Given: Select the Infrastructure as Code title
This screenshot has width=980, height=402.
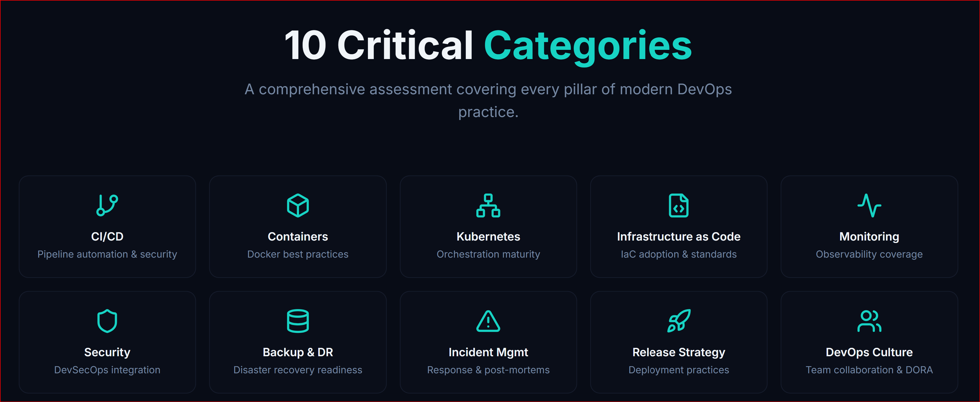Looking at the screenshot, I should (679, 236).
